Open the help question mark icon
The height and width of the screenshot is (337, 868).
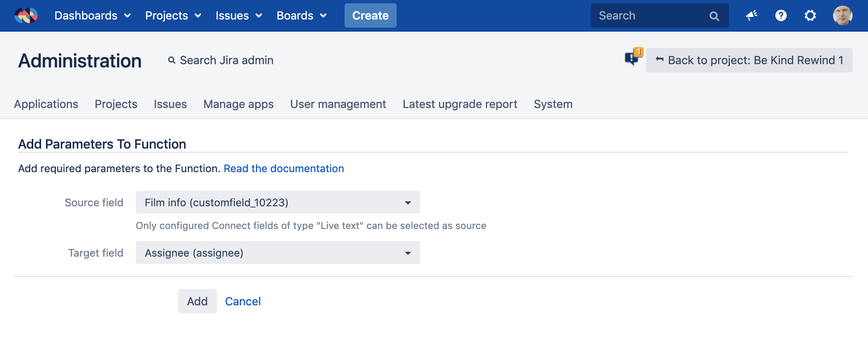pos(781,16)
